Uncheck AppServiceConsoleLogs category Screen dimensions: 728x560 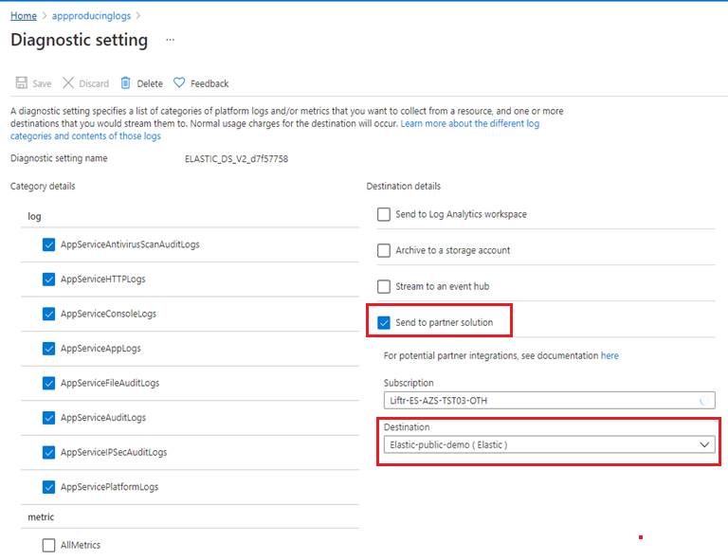[49, 314]
